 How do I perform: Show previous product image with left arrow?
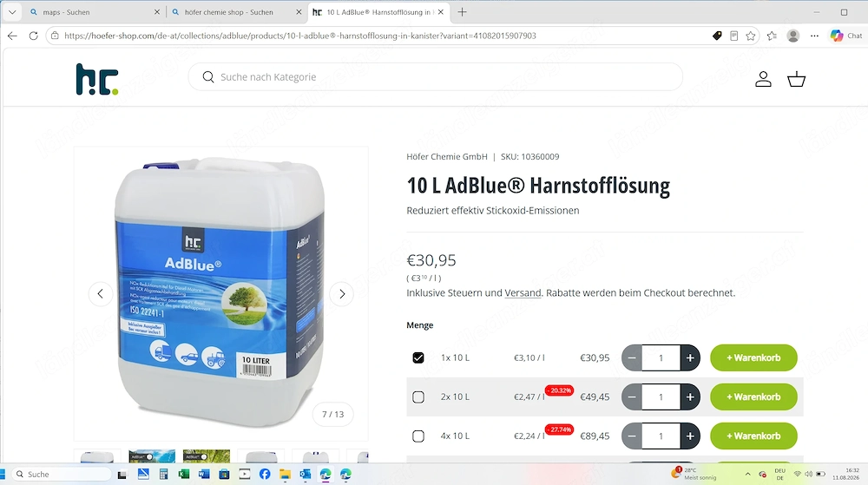100,293
